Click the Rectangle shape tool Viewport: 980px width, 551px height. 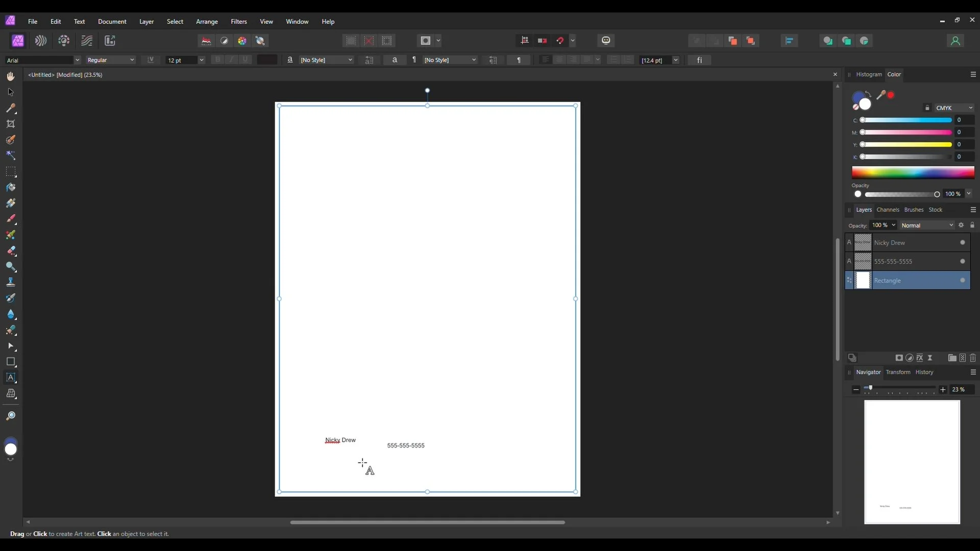[x=11, y=362]
